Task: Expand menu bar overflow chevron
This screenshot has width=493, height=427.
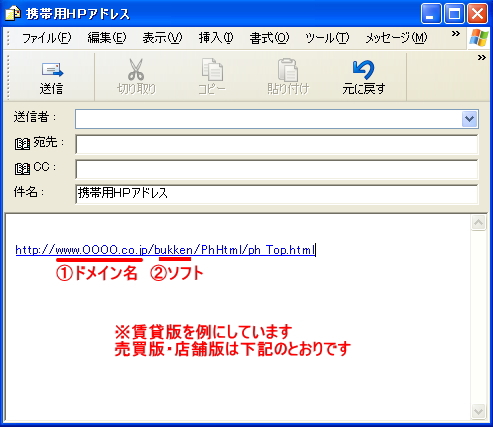Action: [x=456, y=33]
